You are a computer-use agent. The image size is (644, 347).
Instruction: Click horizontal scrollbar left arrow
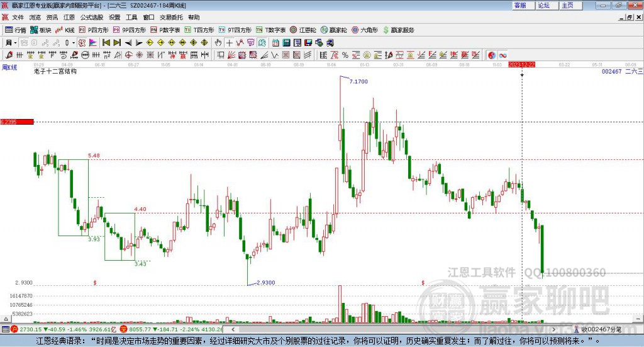coord(233,329)
